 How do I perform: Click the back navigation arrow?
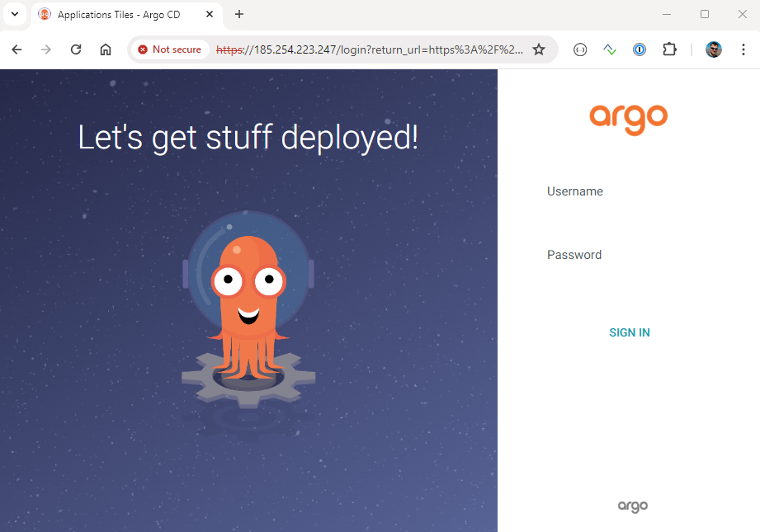click(x=17, y=49)
